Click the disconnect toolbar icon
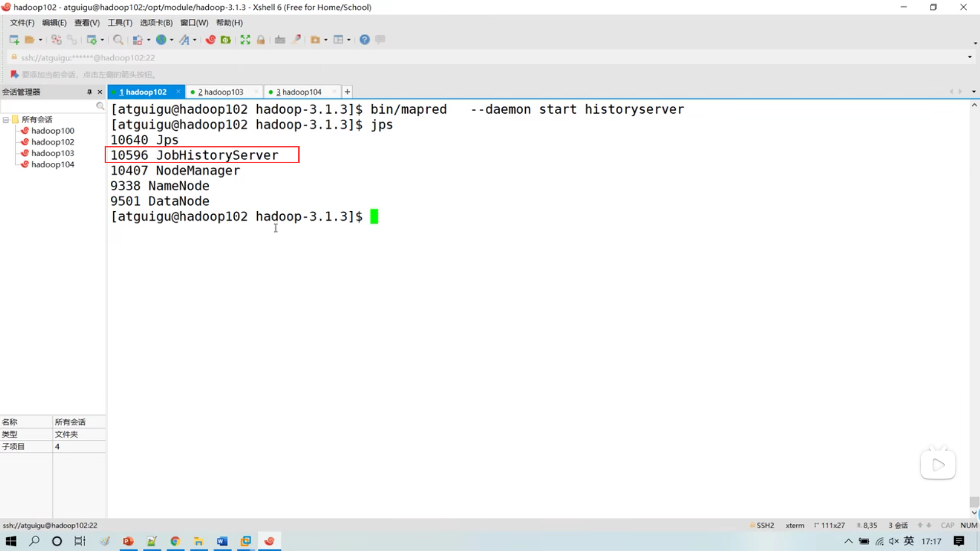This screenshot has height=551, width=980. (x=57, y=40)
